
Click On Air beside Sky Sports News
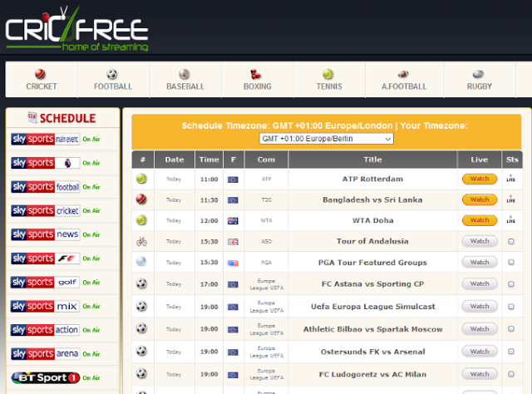(x=91, y=234)
